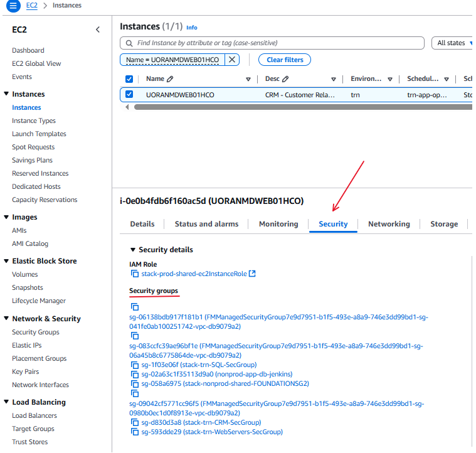Open the hamburger navigation menu icon
Screen dimensions: 476x453
point(13,6)
